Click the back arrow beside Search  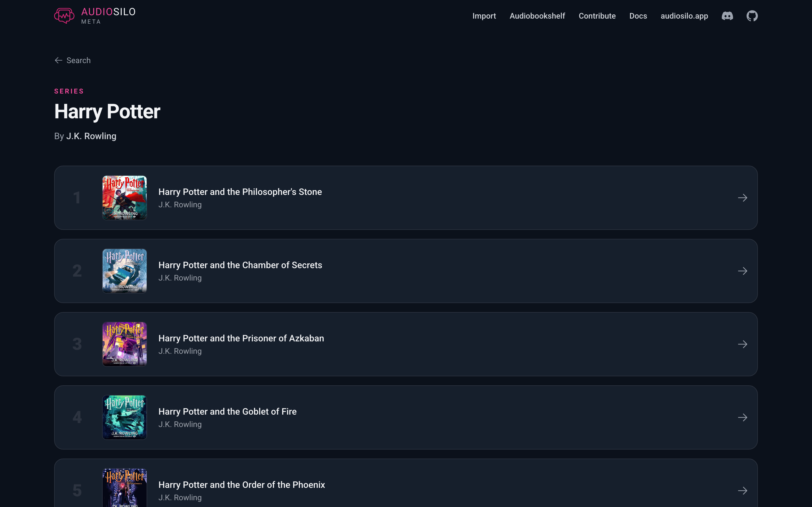pos(58,60)
